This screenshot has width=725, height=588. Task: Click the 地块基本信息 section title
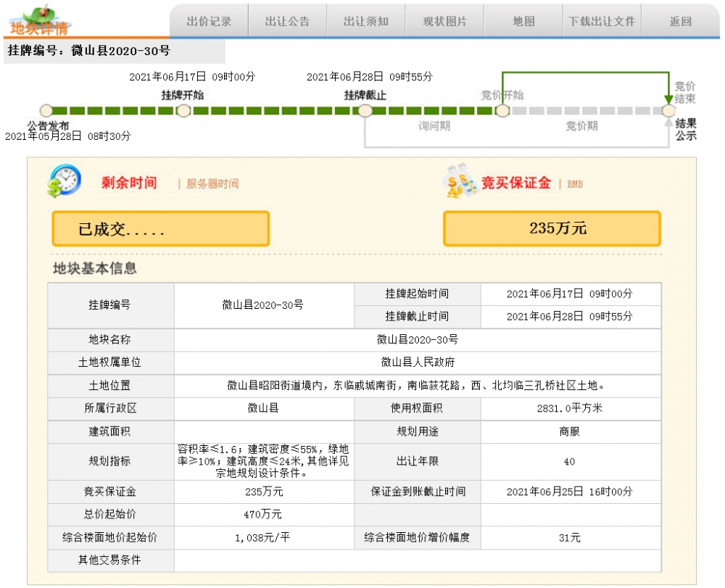click(x=95, y=268)
